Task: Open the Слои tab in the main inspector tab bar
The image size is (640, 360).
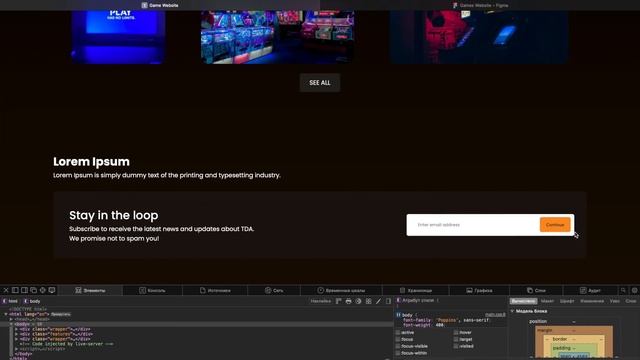Action: pyautogui.click(x=536, y=290)
